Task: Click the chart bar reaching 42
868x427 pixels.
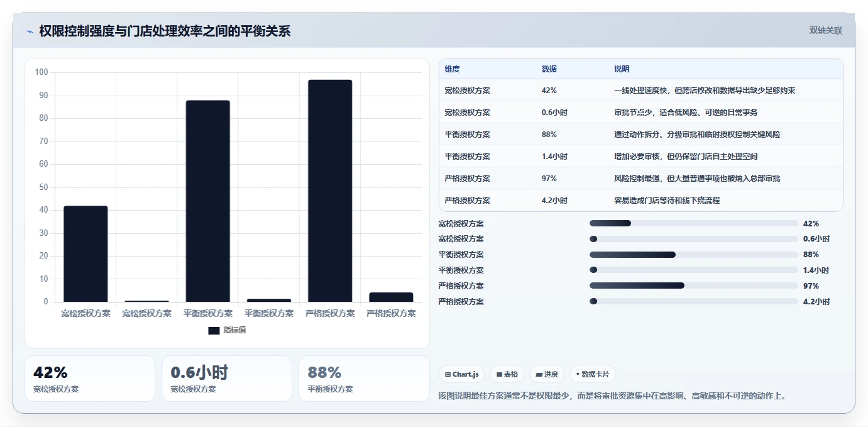Action: click(85, 254)
